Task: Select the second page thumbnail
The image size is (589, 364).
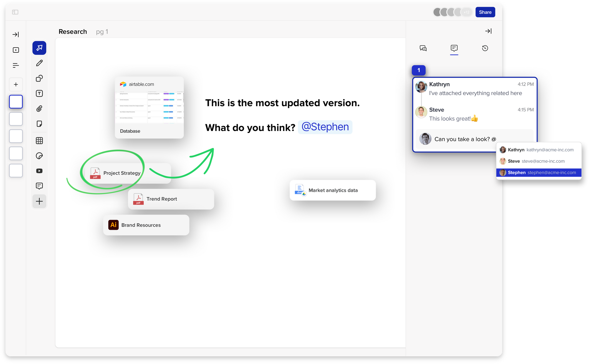Action: (16, 119)
